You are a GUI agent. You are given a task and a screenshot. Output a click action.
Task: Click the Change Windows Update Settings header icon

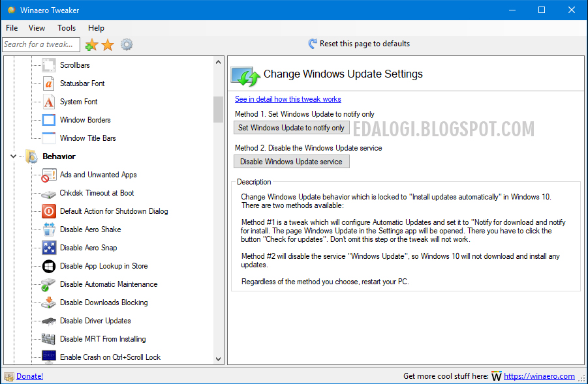tap(245, 76)
